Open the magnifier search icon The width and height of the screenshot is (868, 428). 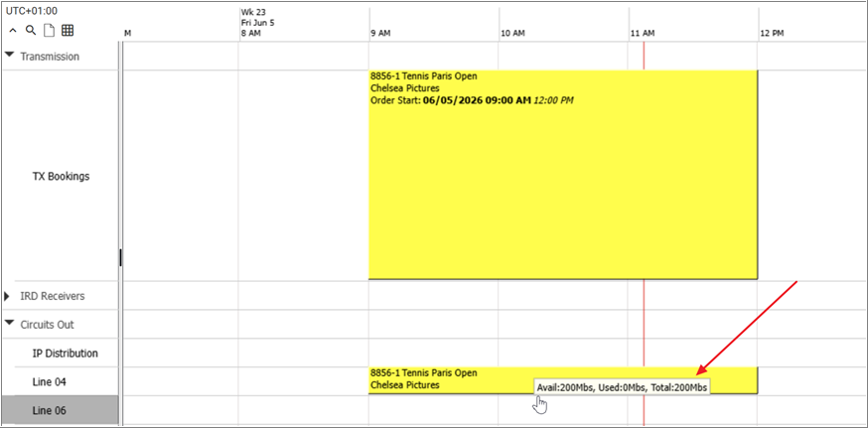pos(31,31)
